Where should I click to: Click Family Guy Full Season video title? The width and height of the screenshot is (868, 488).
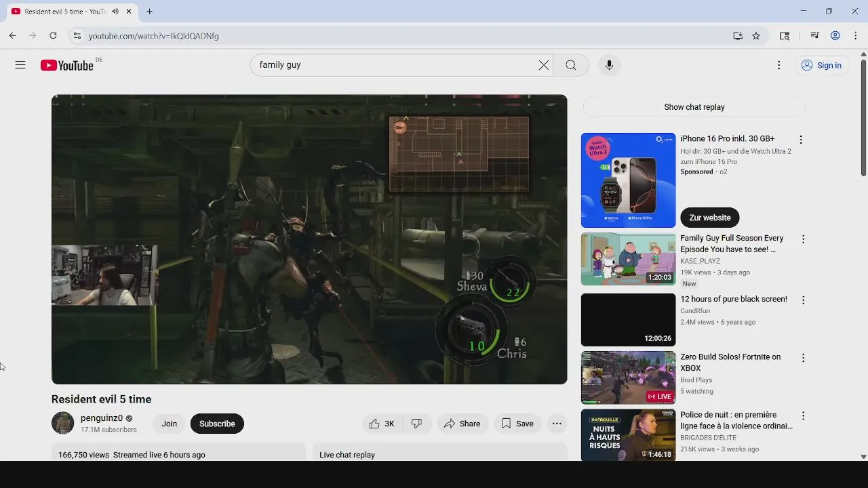point(732,244)
